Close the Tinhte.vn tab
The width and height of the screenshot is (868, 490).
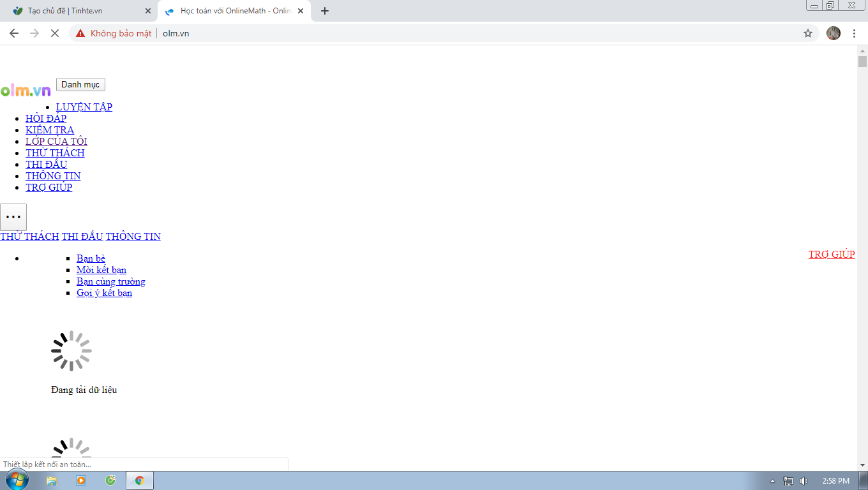[148, 11]
